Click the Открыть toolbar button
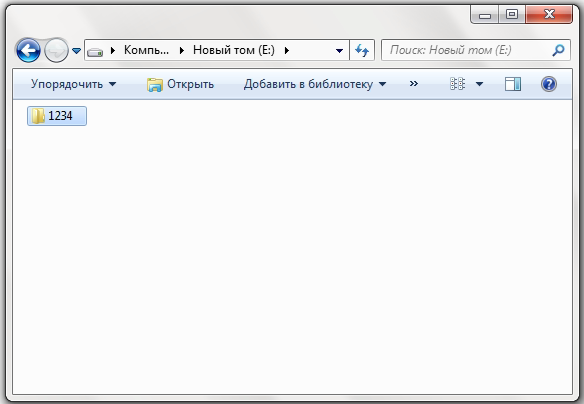Screen dimensions: 584x404 coord(180,84)
